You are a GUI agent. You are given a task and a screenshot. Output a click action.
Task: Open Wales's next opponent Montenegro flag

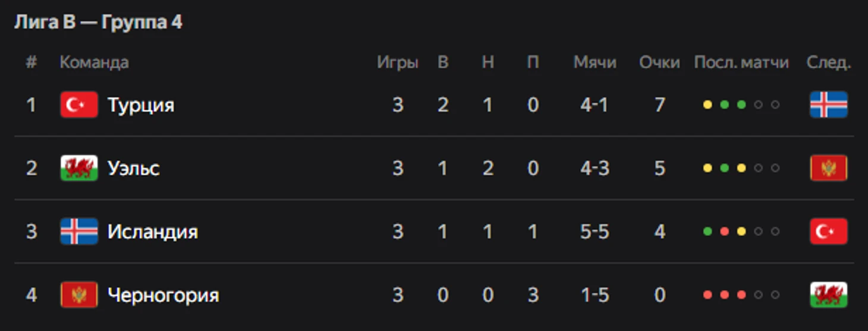(829, 168)
